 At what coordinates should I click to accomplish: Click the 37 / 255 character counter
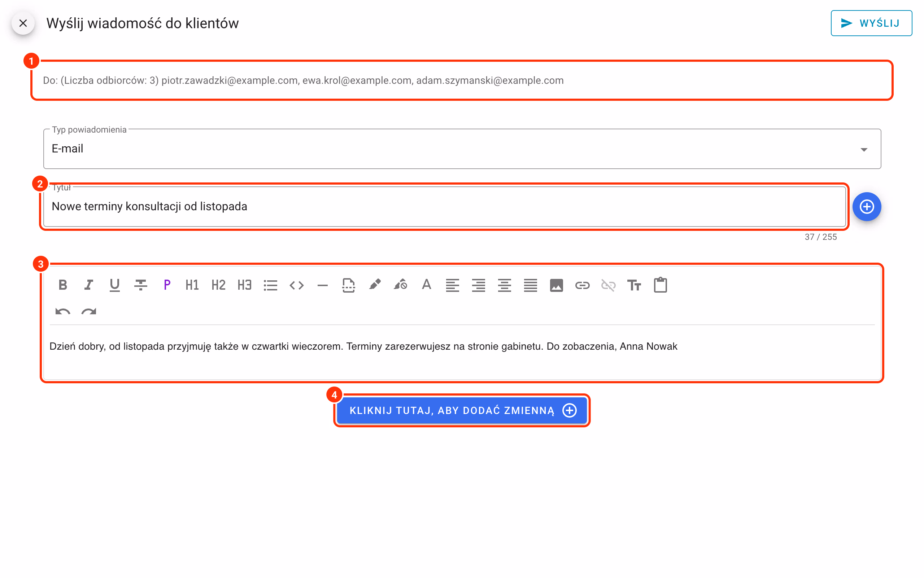click(x=820, y=237)
